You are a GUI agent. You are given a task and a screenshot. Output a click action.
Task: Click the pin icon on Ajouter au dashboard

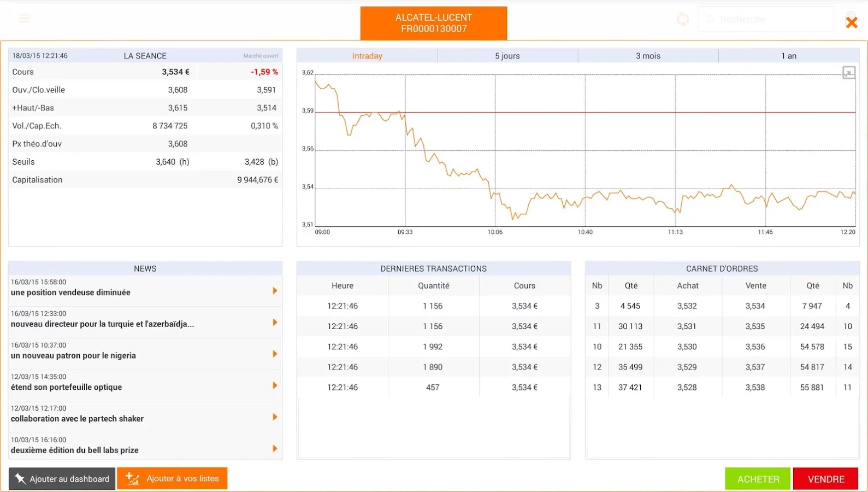pyautogui.click(x=20, y=479)
